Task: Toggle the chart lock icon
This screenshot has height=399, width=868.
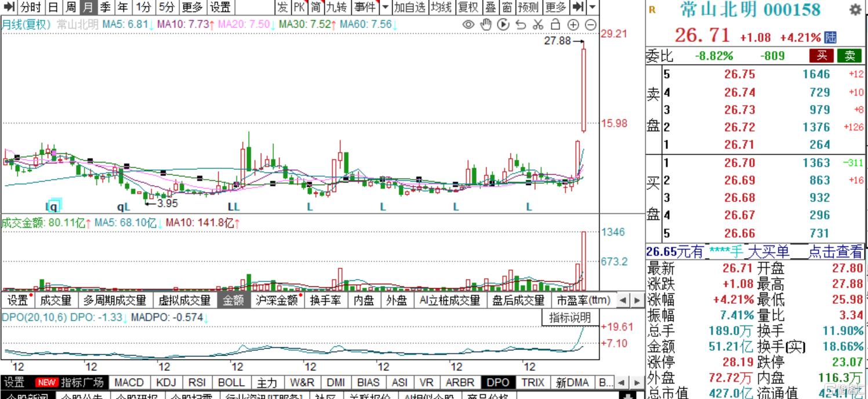Action: click(x=555, y=25)
